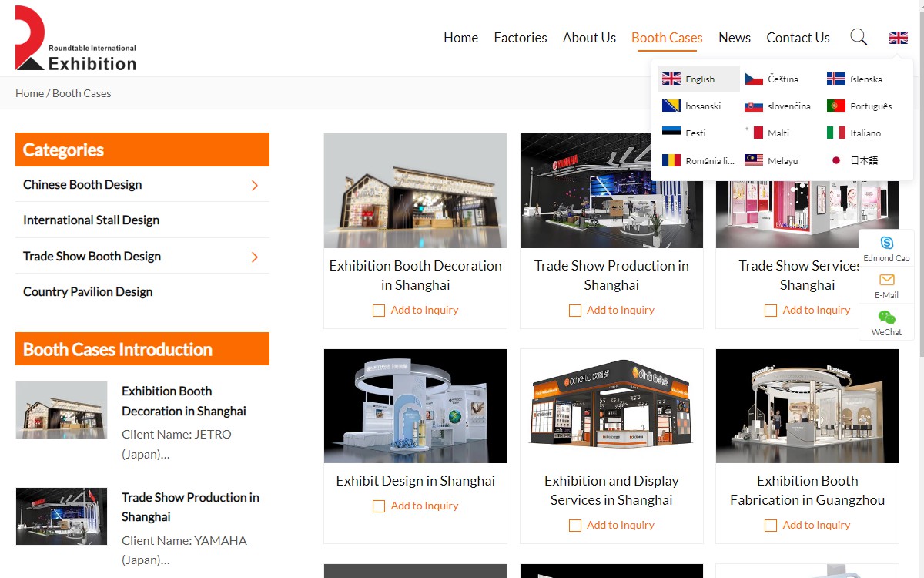Click the Home breadcrumb link

pyautogui.click(x=29, y=93)
